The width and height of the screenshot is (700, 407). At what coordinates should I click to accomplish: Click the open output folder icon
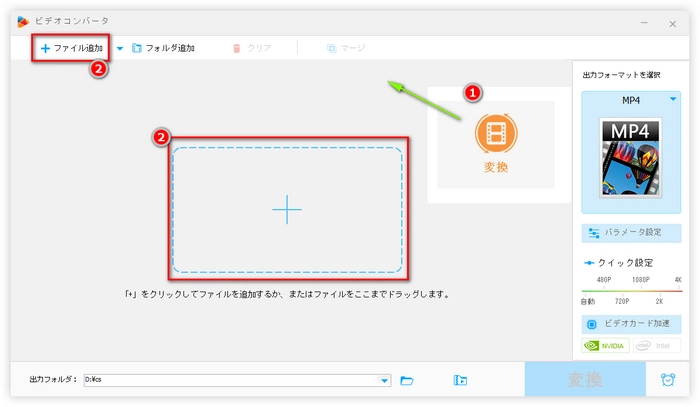[460, 380]
